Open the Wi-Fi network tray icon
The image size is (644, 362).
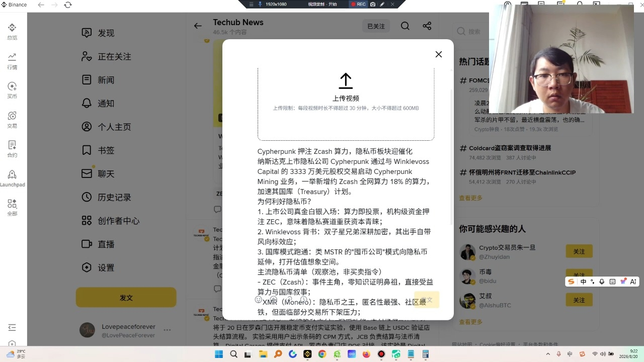(x=595, y=354)
